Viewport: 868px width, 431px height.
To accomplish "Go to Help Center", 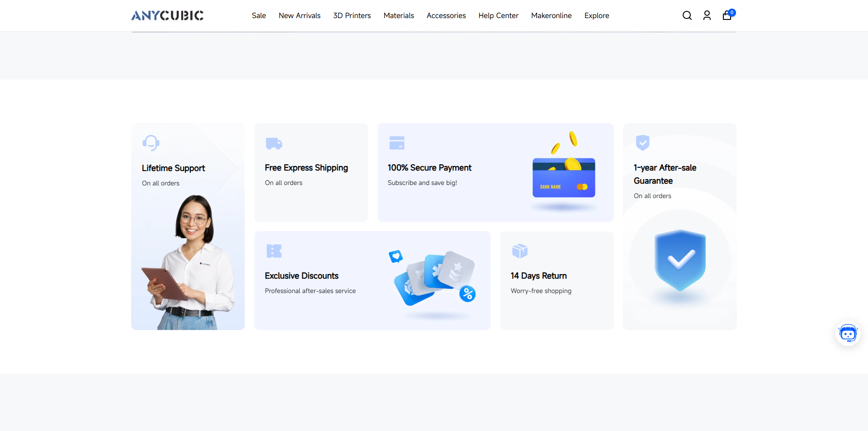I will 498,15.
